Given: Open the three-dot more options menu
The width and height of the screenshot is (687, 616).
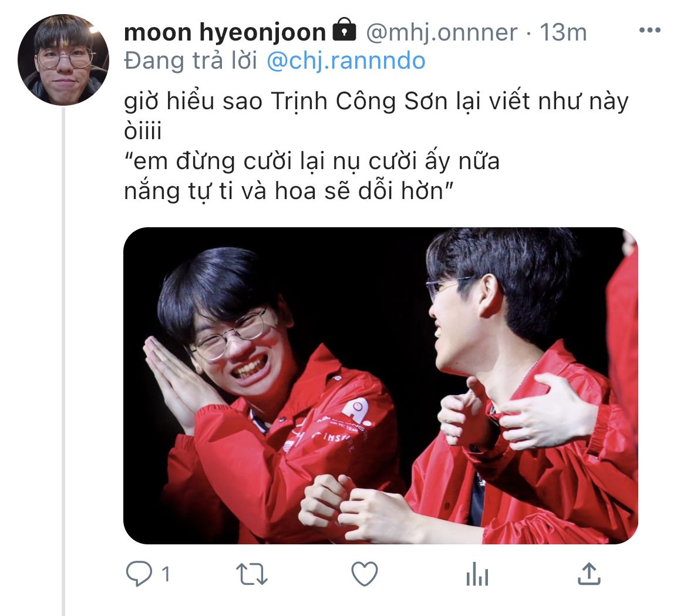Looking at the screenshot, I should 650,30.
